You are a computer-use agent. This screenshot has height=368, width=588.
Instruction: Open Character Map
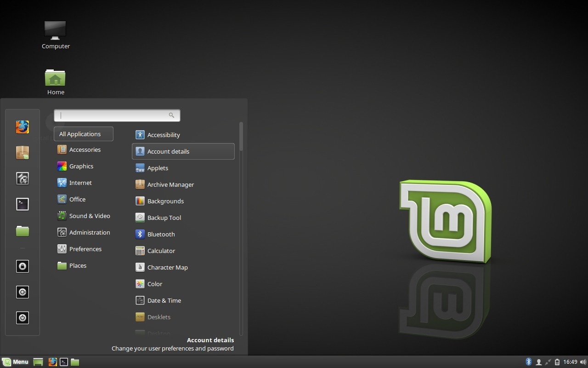point(183,267)
